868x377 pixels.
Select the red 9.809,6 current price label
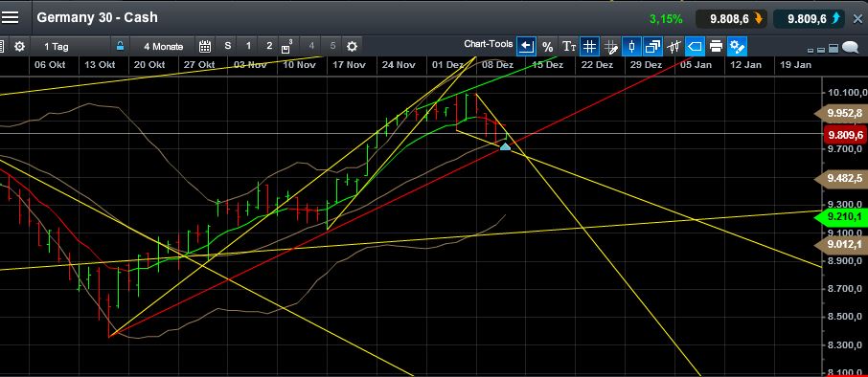[844, 135]
